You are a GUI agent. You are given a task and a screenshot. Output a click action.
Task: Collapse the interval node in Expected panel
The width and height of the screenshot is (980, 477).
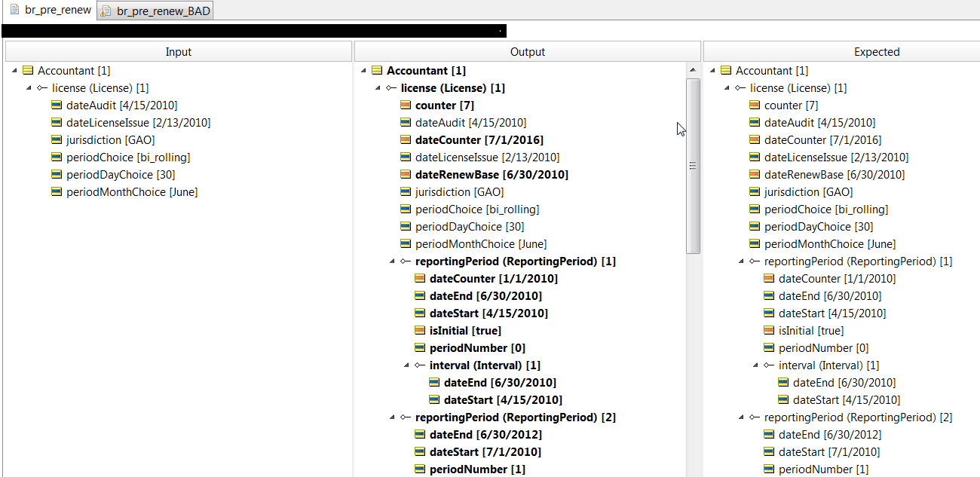pos(756,365)
